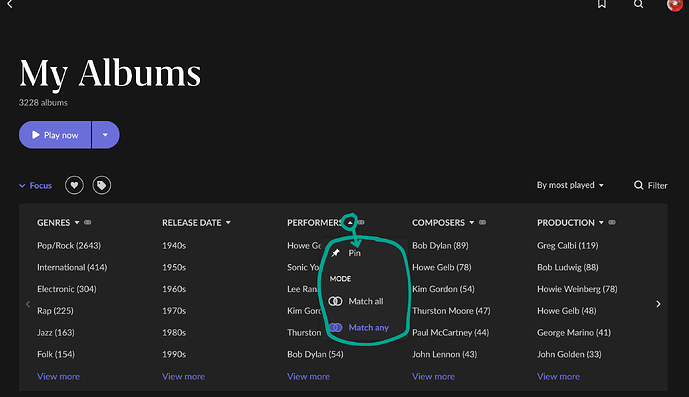Go back using the top-left arrow

pyautogui.click(x=10, y=4)
